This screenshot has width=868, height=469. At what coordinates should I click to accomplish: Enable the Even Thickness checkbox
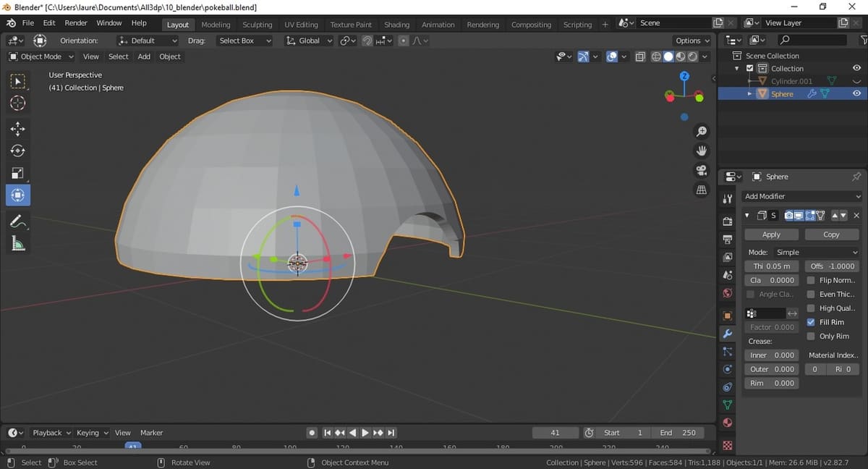coord(811,294)
